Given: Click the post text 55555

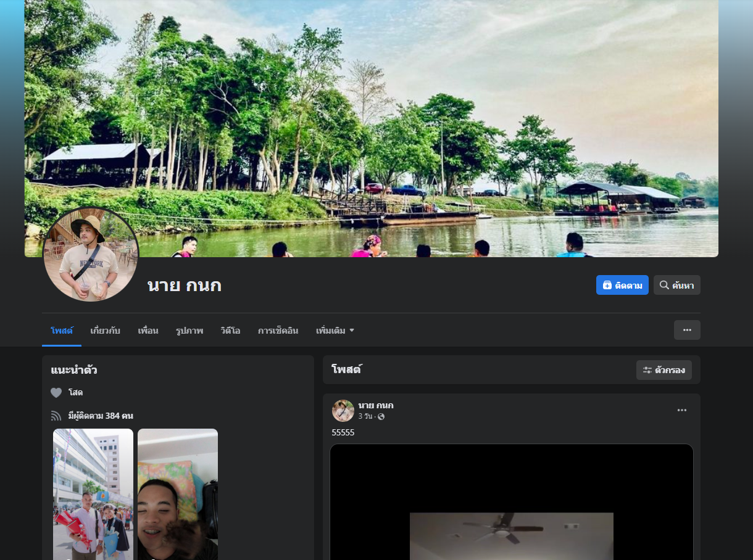Looking at the screenshot, I should point(343,432).
